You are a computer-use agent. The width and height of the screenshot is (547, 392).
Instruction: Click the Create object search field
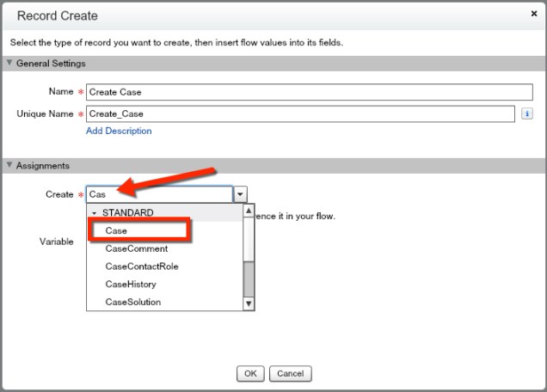[159, 194]
